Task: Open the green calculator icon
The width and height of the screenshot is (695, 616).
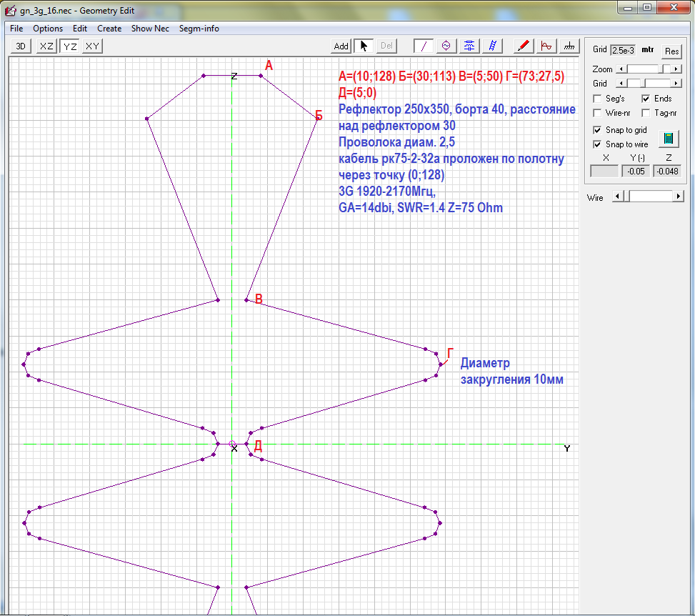Action: click(668, 137)
